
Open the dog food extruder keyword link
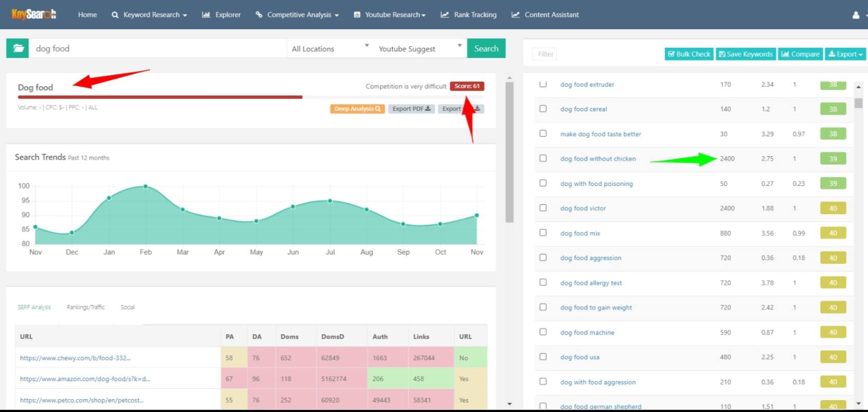587,84
